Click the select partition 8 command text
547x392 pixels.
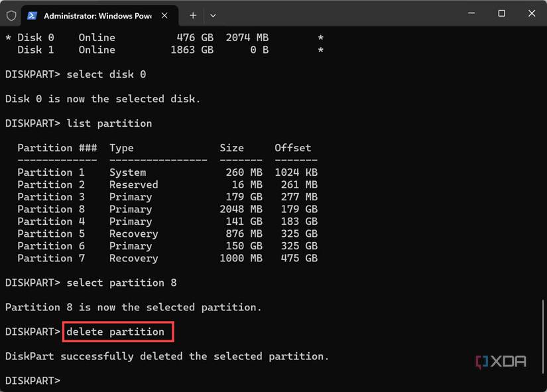(121, 283)
